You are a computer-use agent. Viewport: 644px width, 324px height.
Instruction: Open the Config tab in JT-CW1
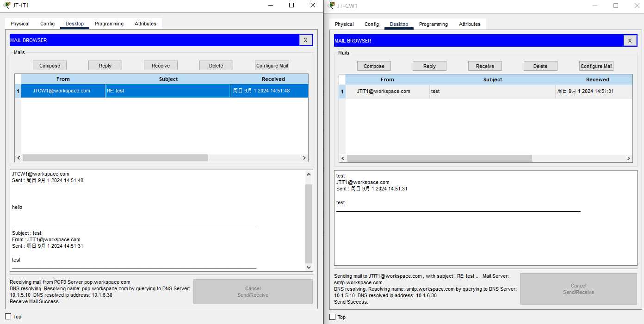coord(372,24)
